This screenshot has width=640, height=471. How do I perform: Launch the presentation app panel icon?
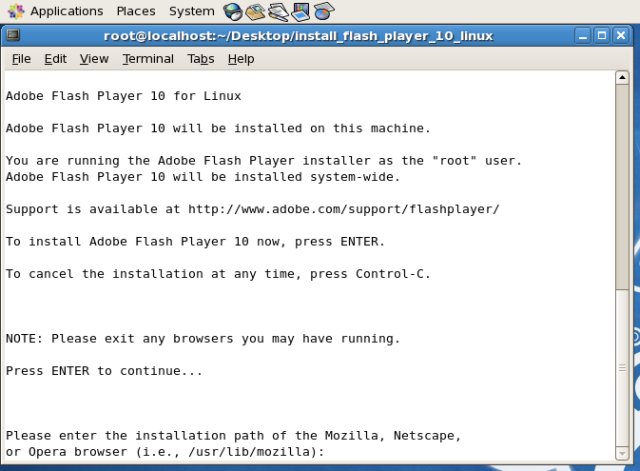point(301,11)
